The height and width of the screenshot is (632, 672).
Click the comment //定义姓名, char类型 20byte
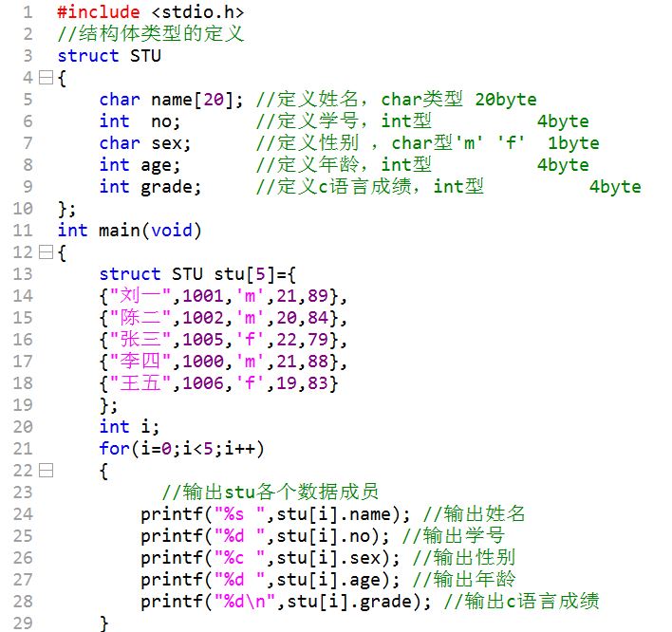pos(397,100)
